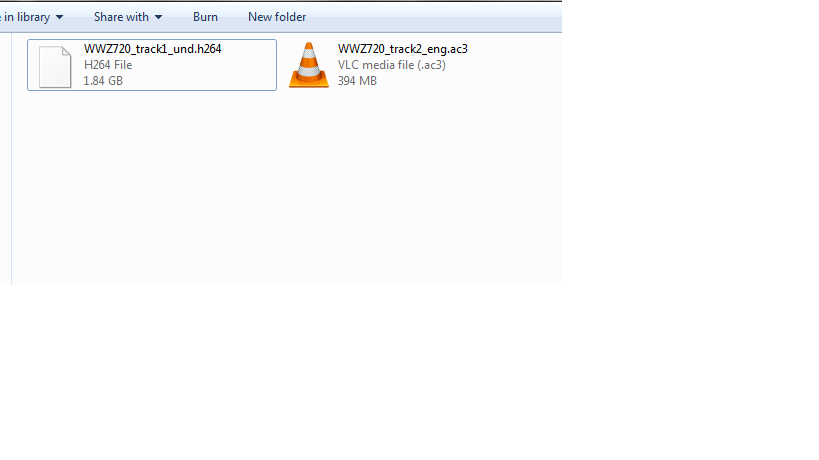Click the left navigation pane divider
Screen dimensions: 819x460
pyautogui.click(x=11, y=159)
